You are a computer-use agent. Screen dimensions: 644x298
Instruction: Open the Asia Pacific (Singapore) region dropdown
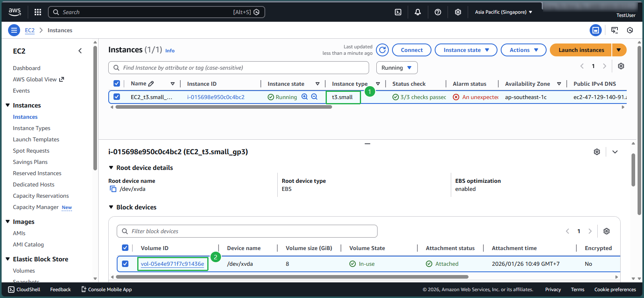pyautogui.click(x=504, y=12)
